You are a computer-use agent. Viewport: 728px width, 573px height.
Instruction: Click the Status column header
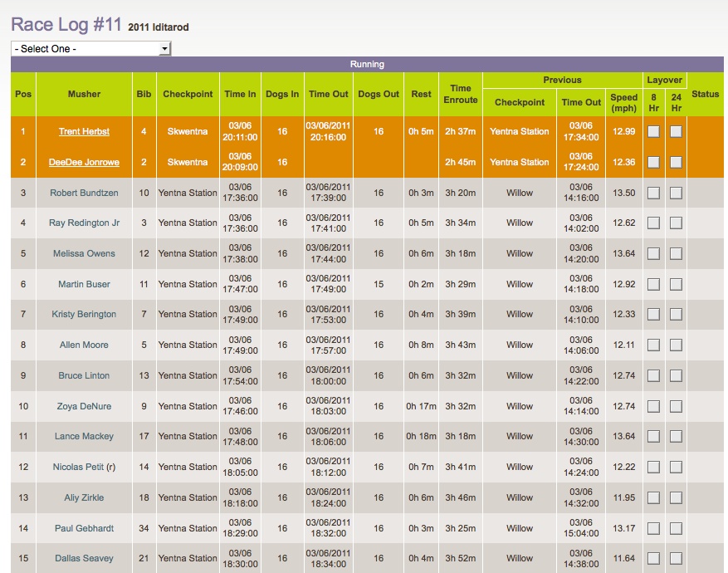tap(707, 95)
